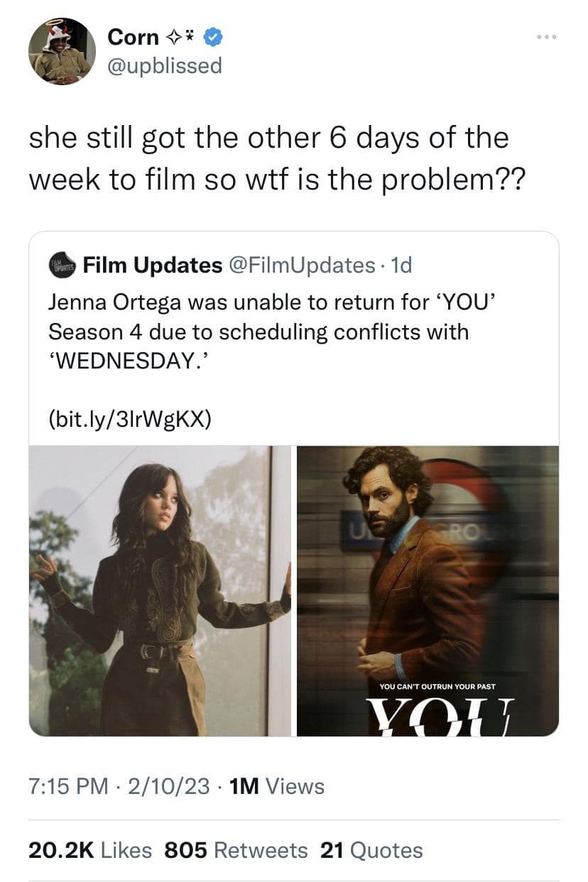
Task: Open the Film Updates account name
Action: [x=153, y=265]
